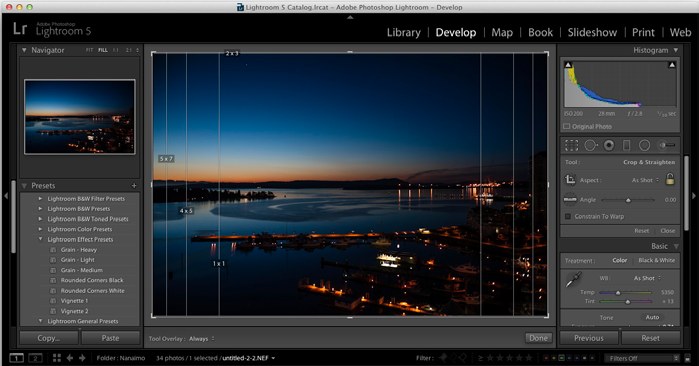The width and height of the screenshot is (699, 366).
Task: Collapse the Histogram panel
Action: pos(675,50)
